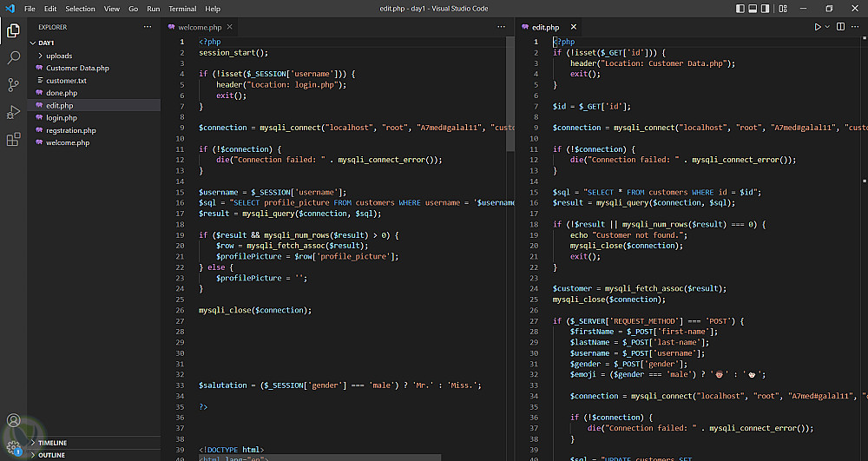This screenshot has height=461, width=868.
Task: Open the Terminal menu
Action: coord(182,9)
